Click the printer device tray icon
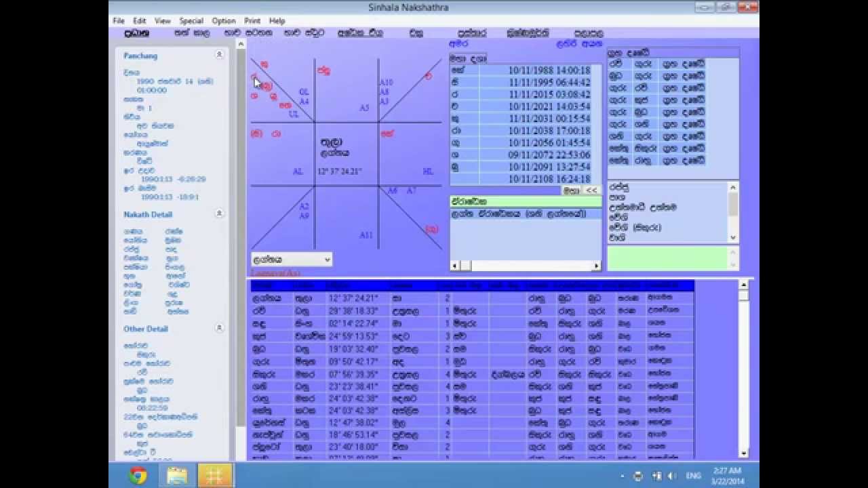The image size is (868, 488). click(x=638, y=476)
